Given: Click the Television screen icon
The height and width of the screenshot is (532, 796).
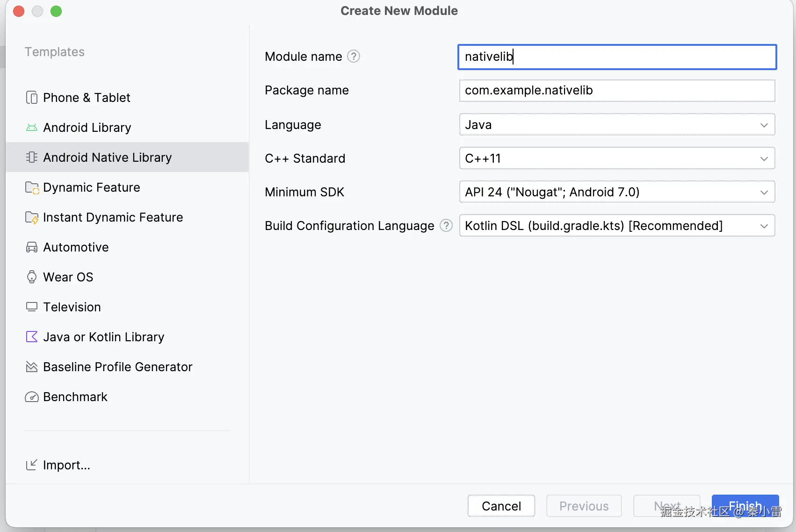Looking at the screenshot, I should 32,307.
